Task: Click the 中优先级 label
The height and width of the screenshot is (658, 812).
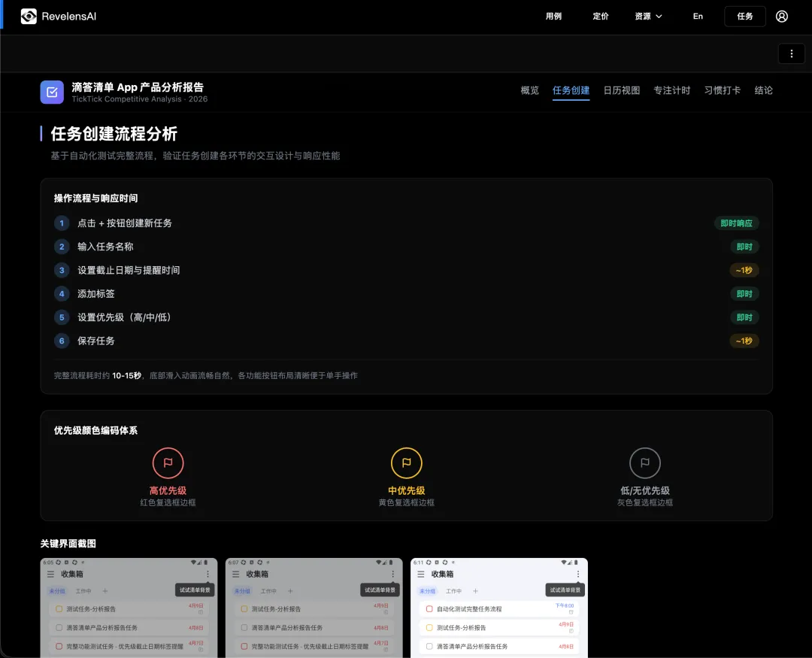Action: pos(407,490)
